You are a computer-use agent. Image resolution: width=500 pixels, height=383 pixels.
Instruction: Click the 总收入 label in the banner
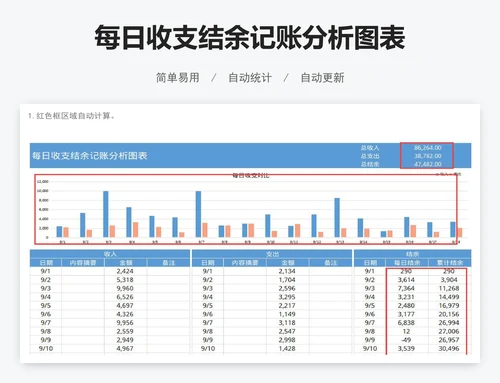[370, 148]
